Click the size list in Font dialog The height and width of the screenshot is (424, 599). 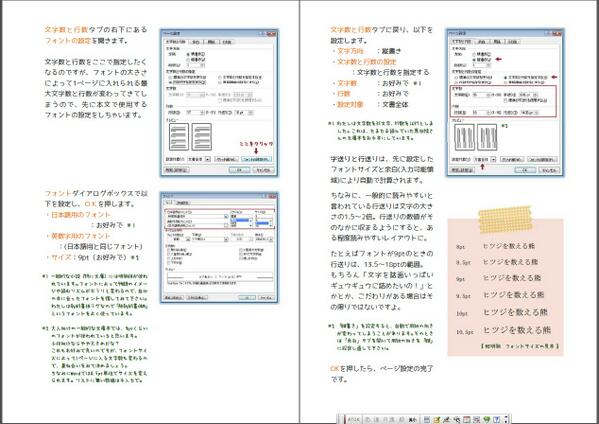tap(264, 221)
